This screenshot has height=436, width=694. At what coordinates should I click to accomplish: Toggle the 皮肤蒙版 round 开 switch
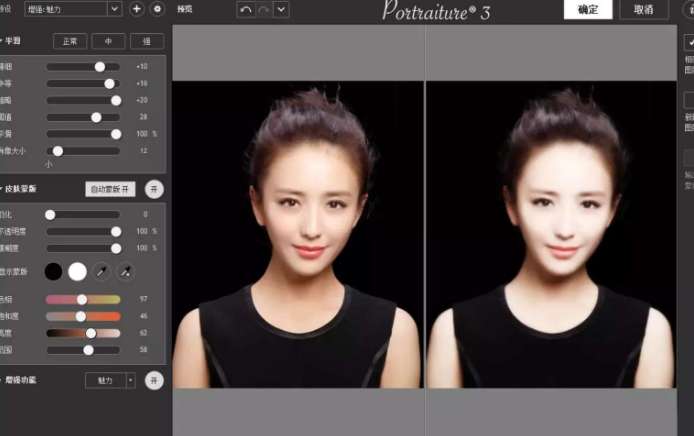(x=154, y=189)
